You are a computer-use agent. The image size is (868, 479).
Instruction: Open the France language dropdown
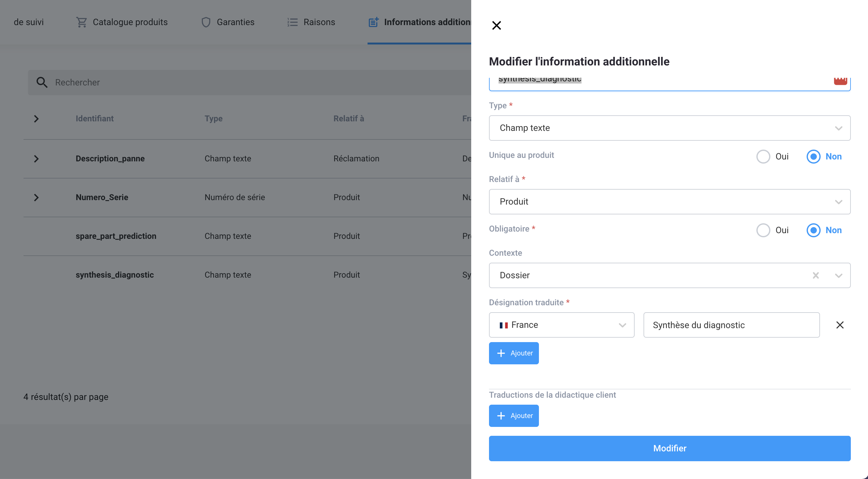click(x=561, y=325)
